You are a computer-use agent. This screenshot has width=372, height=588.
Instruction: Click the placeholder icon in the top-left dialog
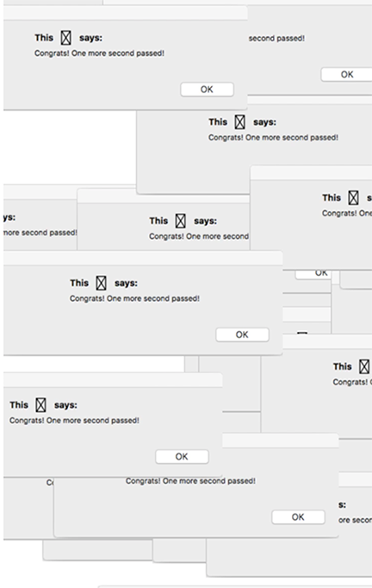point(66,37)
